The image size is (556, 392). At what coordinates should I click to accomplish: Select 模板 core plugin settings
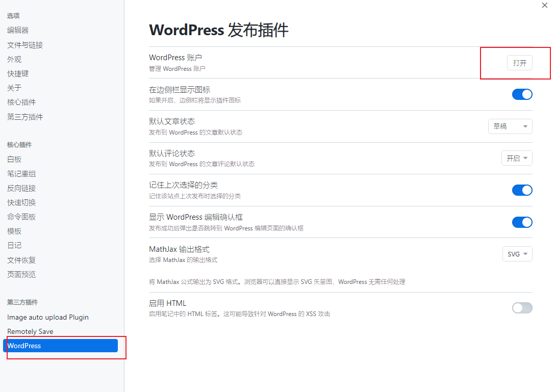point(14,231)
